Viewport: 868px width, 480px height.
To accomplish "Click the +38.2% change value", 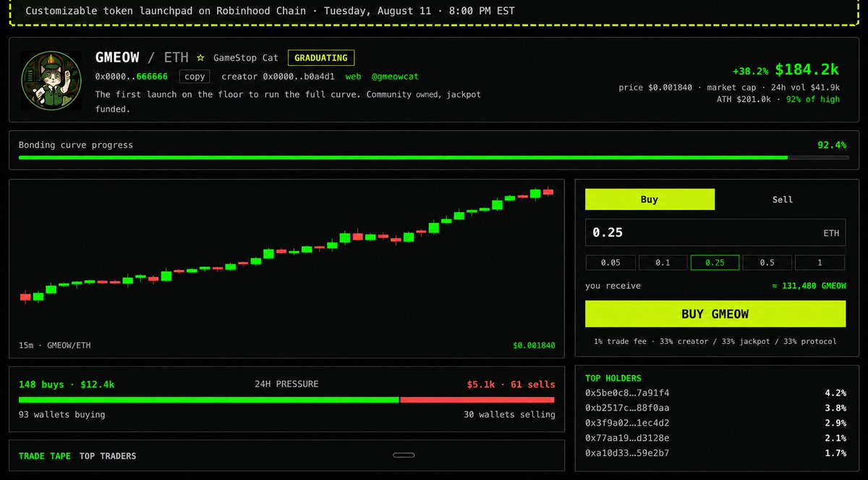I will (751, 72).
